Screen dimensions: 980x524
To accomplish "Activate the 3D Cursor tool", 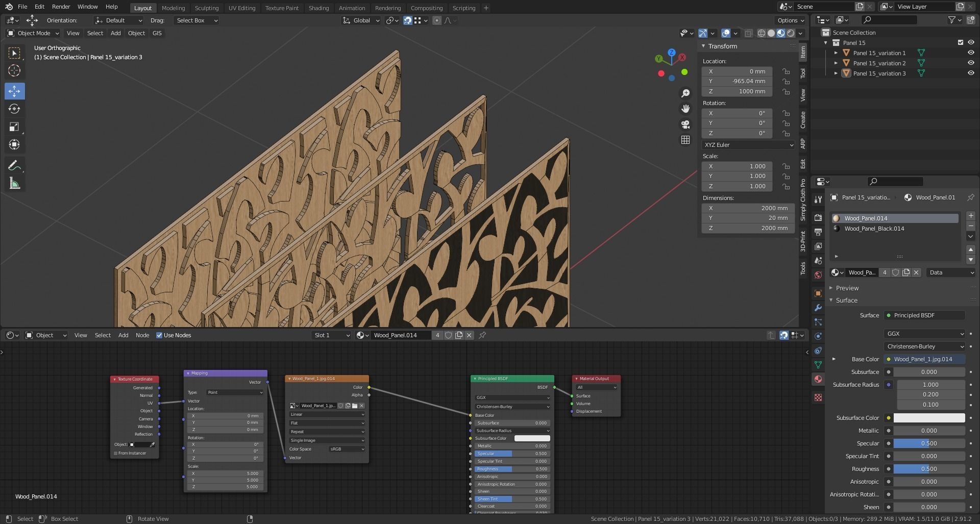I will pyautogui.click(x=14, y=70).
